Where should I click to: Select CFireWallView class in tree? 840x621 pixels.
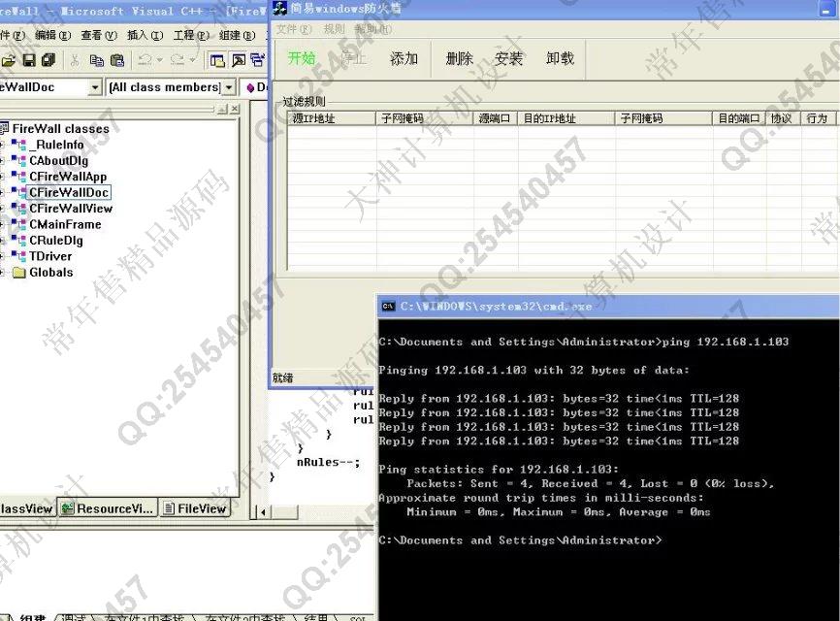pyautogui.click(x=71, y=209)
